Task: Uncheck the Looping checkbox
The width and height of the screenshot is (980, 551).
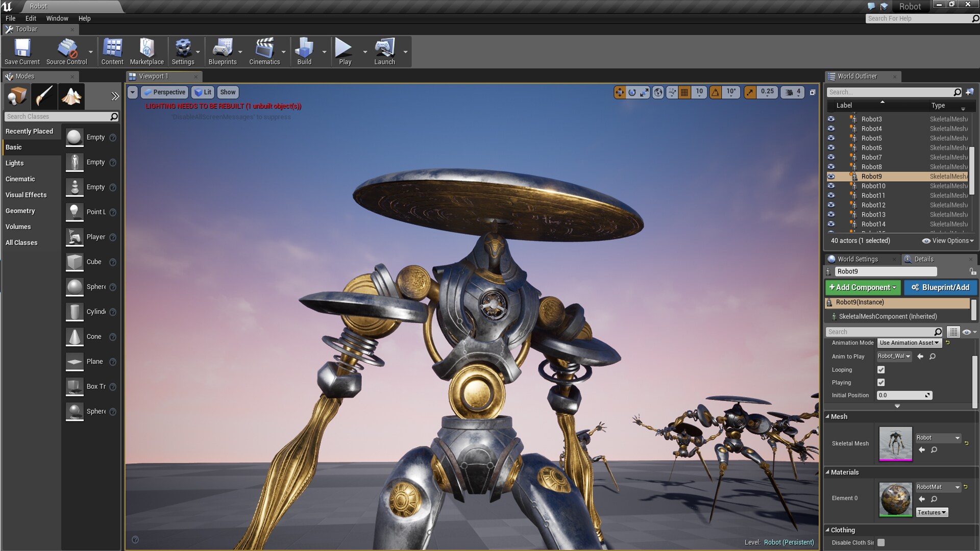Action: (x=881, y=369)
